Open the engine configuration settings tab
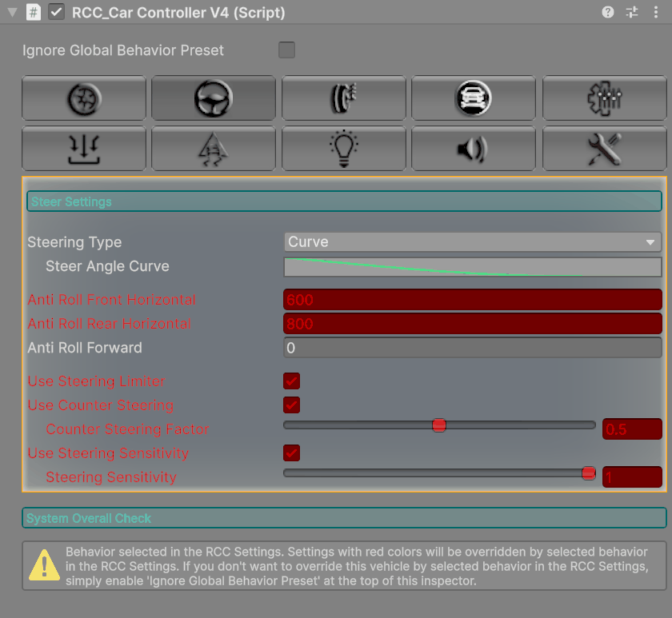The height and width of the screenshot is (618, 672). (604, 98)
